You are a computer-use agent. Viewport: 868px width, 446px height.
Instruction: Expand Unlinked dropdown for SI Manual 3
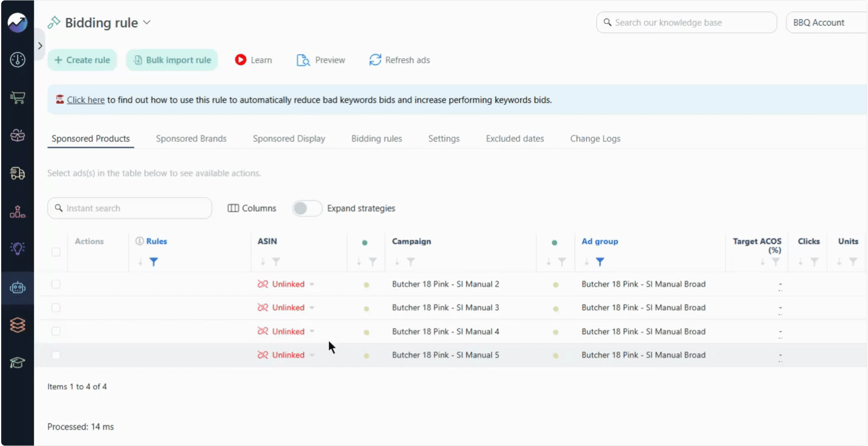tap(312, 308)
